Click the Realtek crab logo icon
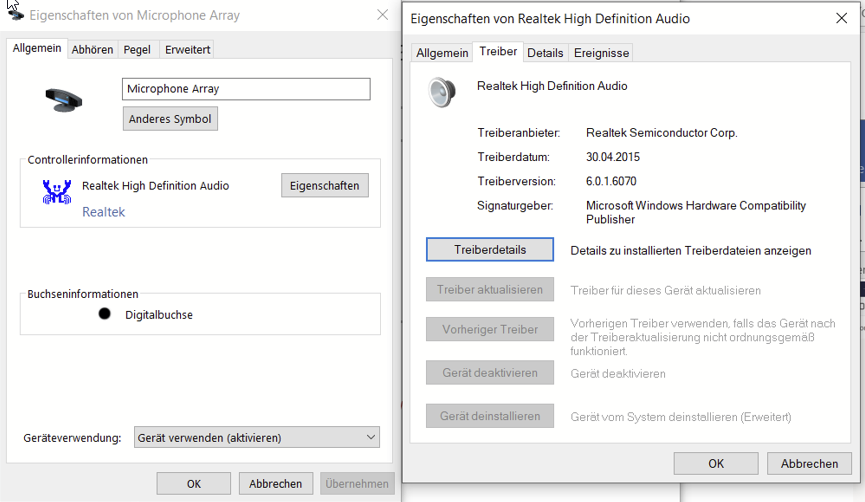Image resolution: width=865 pixels, height=502 pixels. tap(57, 192)
